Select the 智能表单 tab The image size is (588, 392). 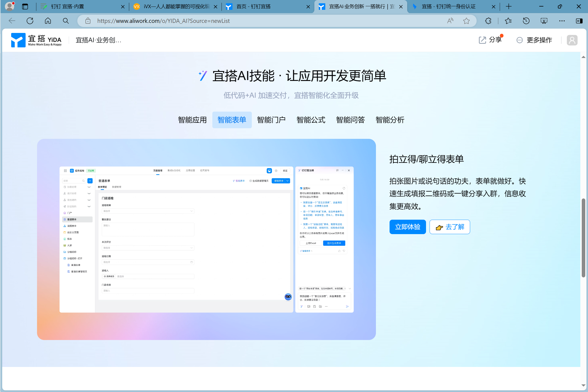(232, 120)
